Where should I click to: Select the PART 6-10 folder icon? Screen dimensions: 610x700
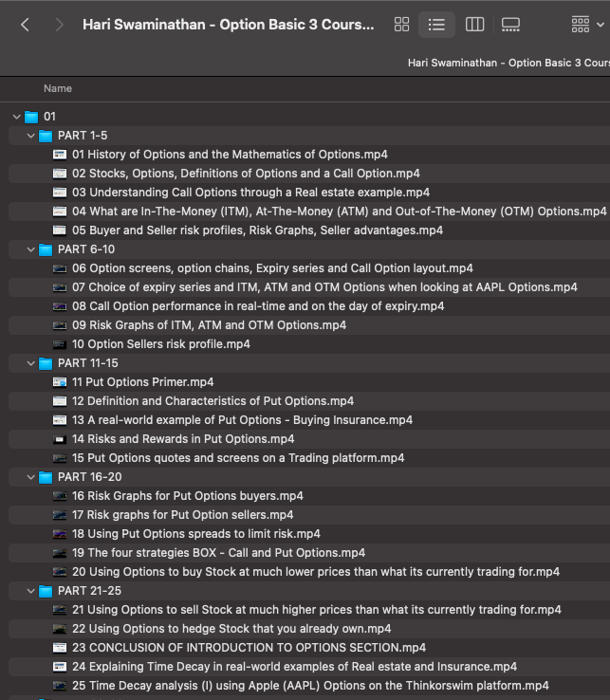tap(46, 249)
